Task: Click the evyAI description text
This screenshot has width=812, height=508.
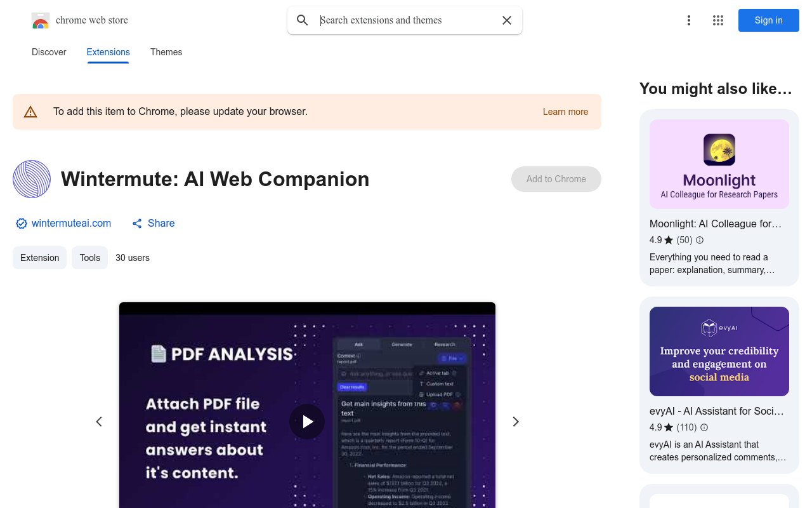Action: [717, 451]
